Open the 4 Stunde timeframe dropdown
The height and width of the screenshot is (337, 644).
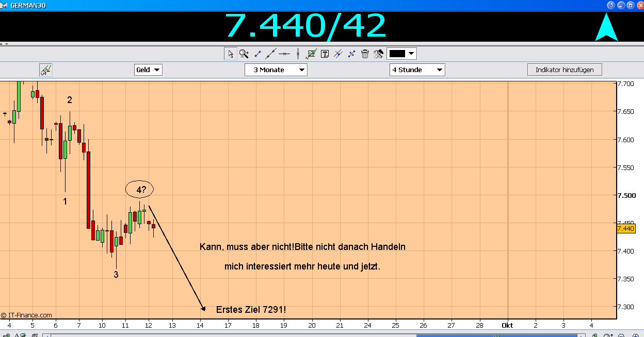pyautogui.click(x=417, y=70)
